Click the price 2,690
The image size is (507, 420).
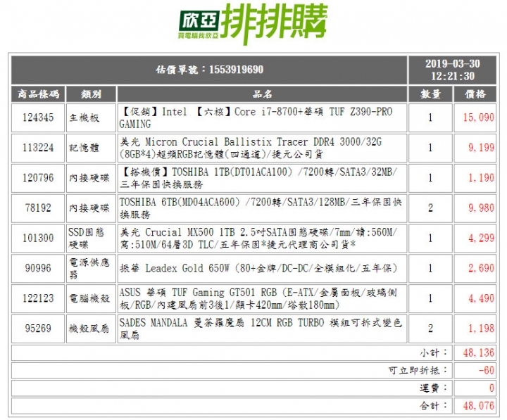coord(481,268)
